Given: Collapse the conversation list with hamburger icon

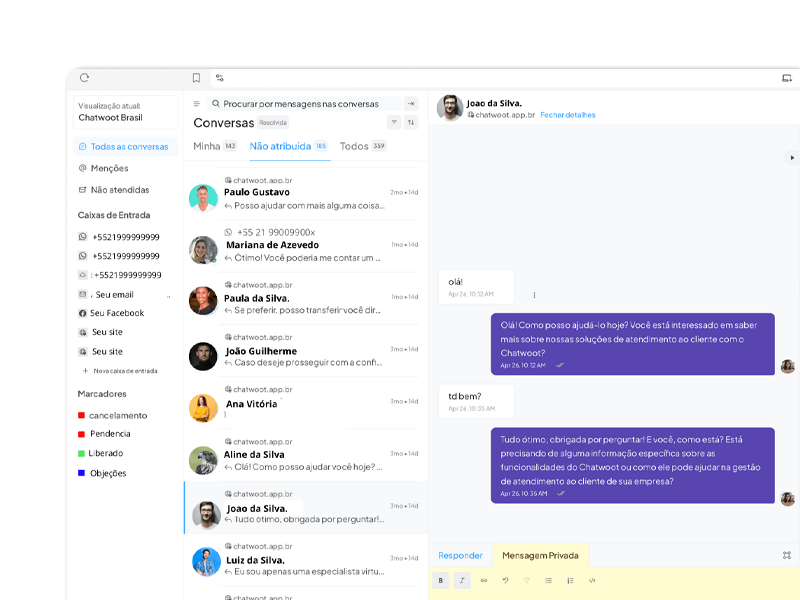Looking at the screenshot, I should [x=197, y=104].
